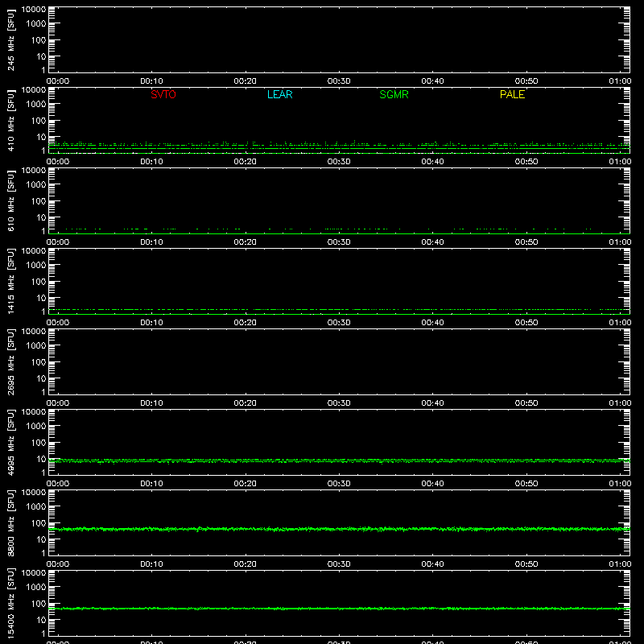Click the 10000 y-tick of the 245 MHz panel

(34, 9)
